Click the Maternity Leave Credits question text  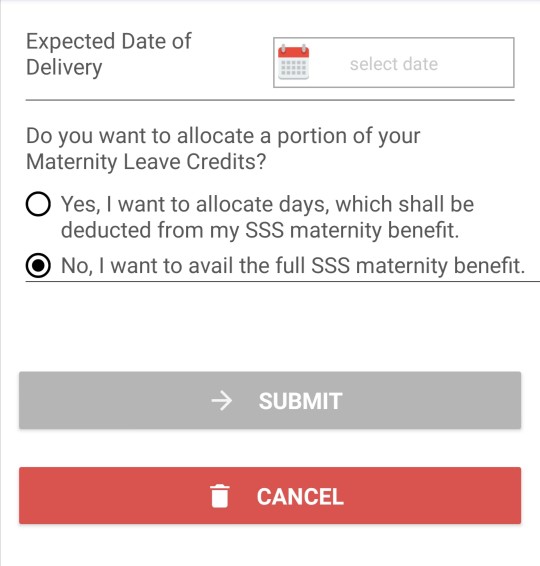coord(223,149)
